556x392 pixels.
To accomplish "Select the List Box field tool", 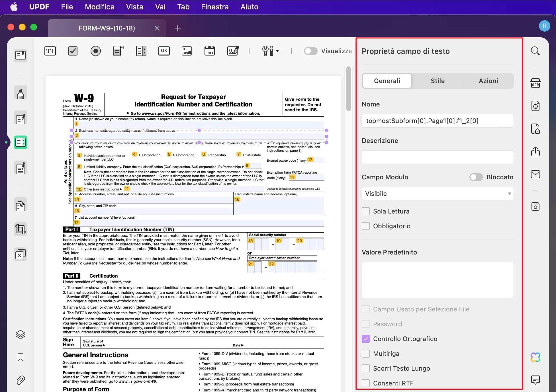I will coord(141,51).
